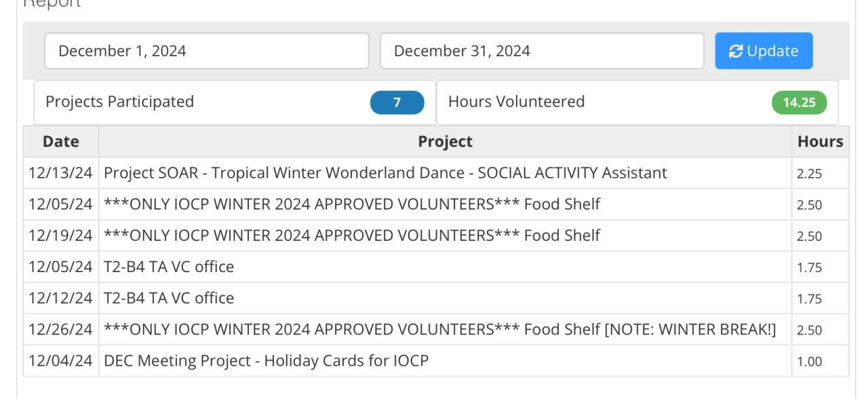868x399 pixels.
Task: Click the Hours Volunteered 14.25 badge
Action: 799,102
